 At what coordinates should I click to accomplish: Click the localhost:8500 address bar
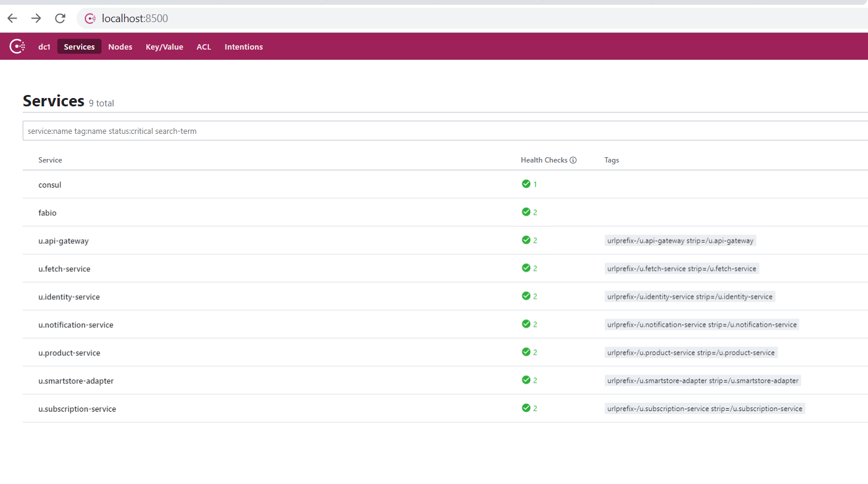point(472,19)
